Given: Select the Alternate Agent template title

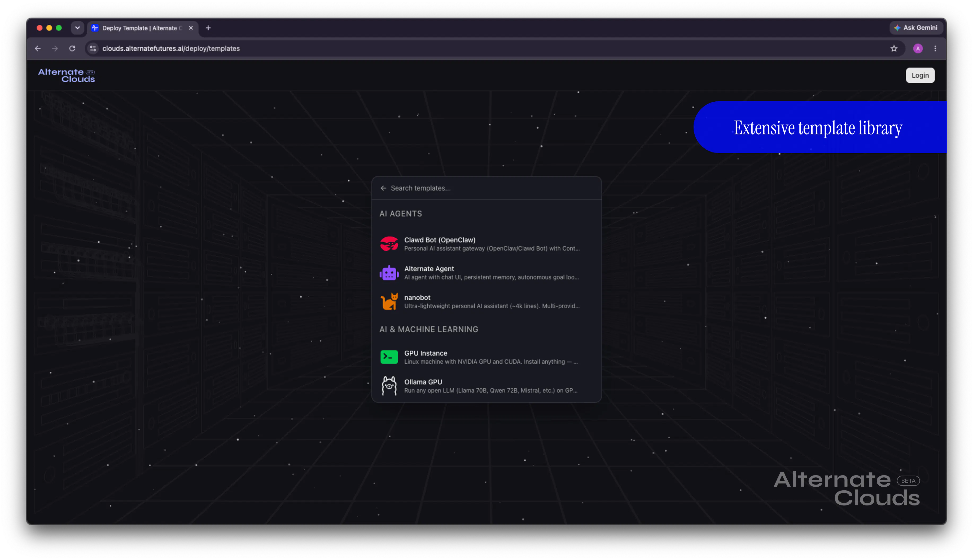Looking at the screenshot, I should pos(429,269).
